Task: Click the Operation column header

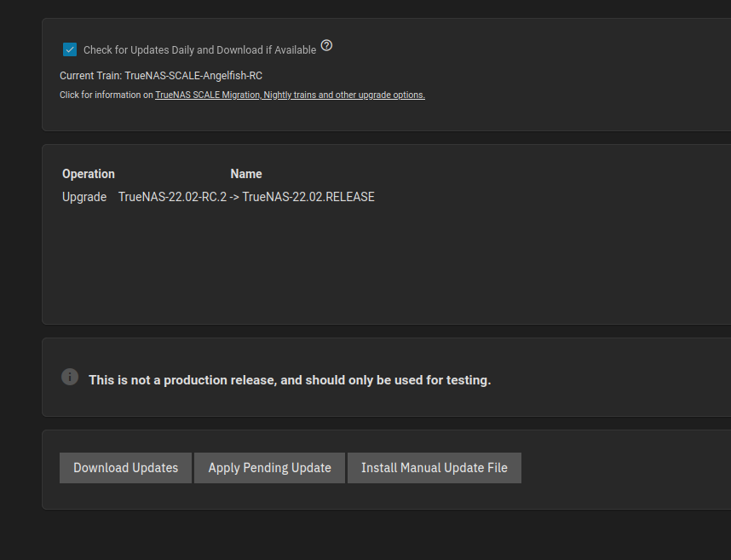Action: point(89,174)
